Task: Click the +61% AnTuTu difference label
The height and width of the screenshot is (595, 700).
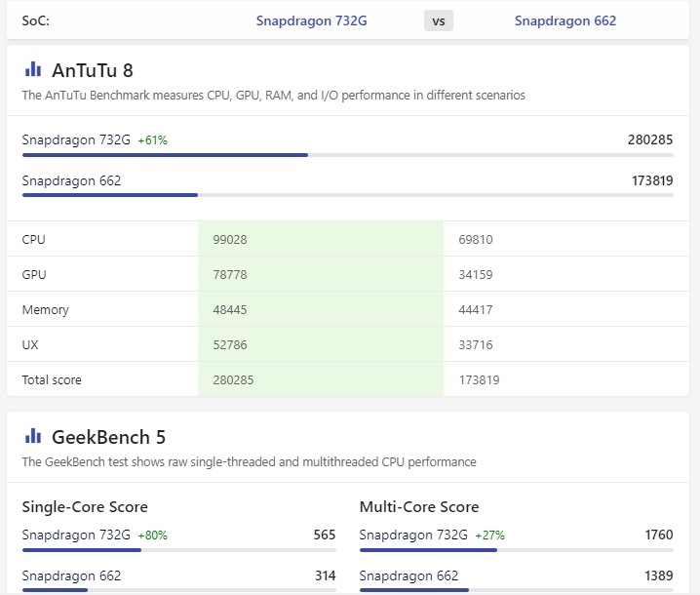Action: [152, 140]
